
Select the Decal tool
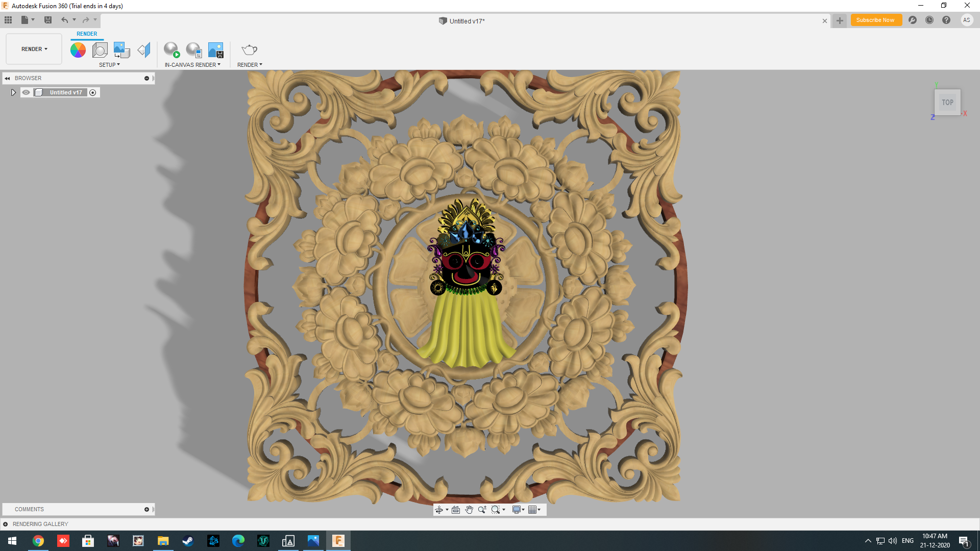(121, 50)
